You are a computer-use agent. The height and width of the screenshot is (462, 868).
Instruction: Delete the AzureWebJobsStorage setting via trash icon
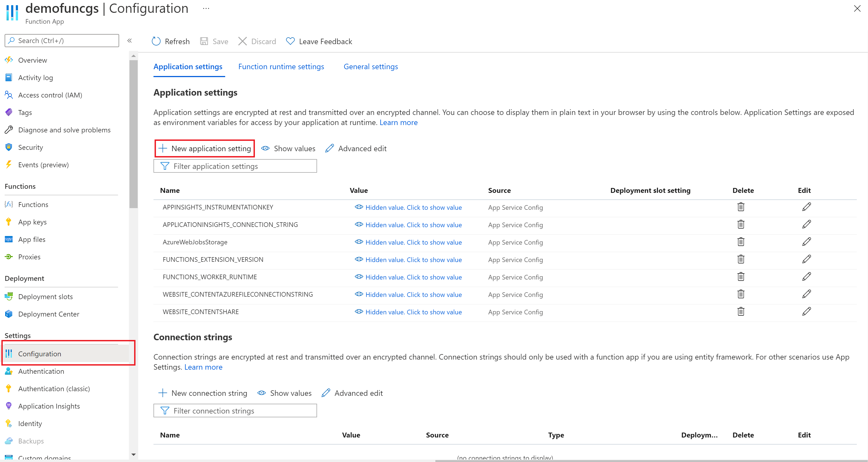[740, 242]
